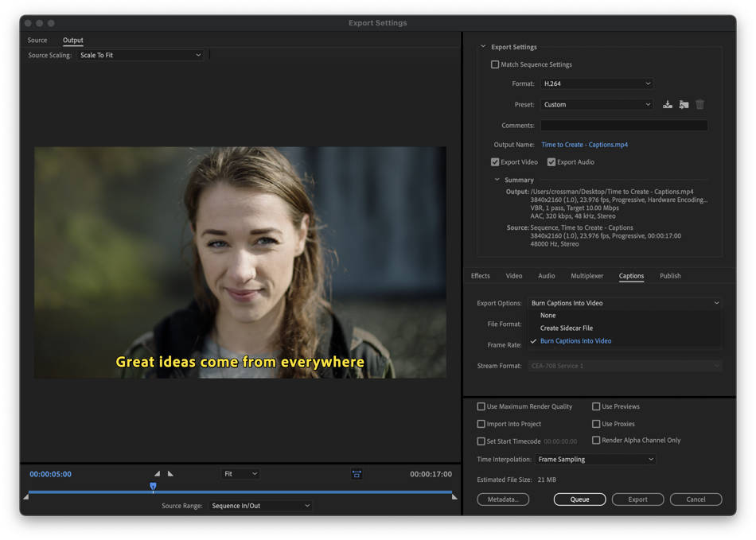The width and height of the screenshot is (756, 540).
Task: Open the Preset Custom dropdown
Action: click(597, 104)
